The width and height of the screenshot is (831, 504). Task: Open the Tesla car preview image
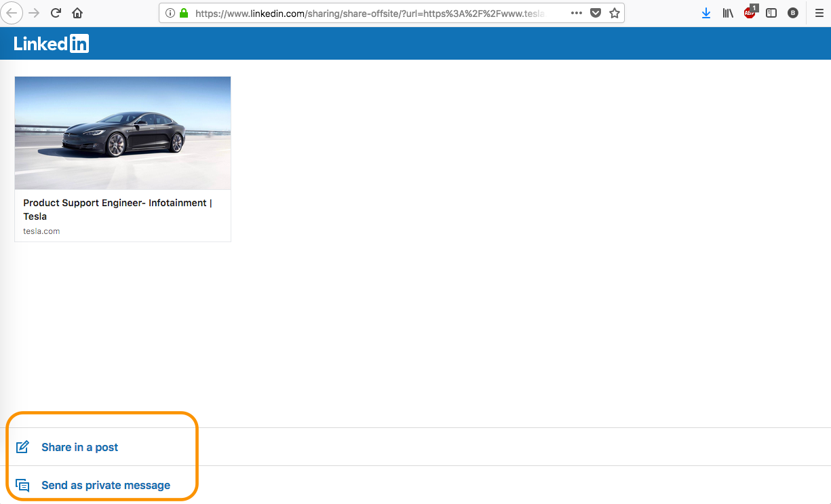123,133
